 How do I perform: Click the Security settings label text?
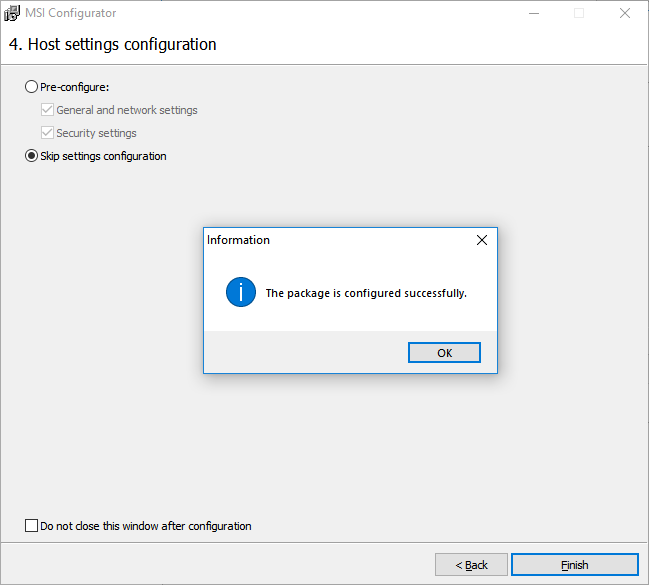[x=96, y=133]
